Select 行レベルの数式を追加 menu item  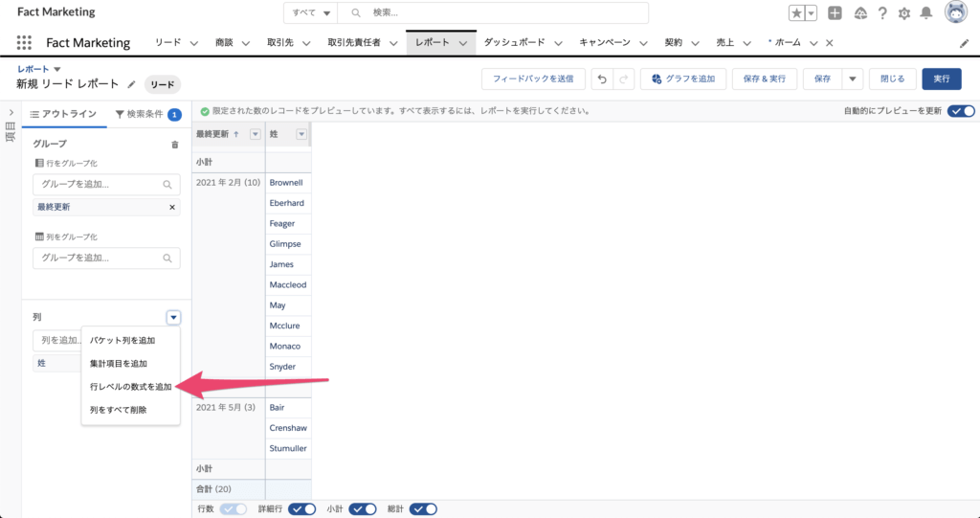pyautogui.click(x=130, y=387)
